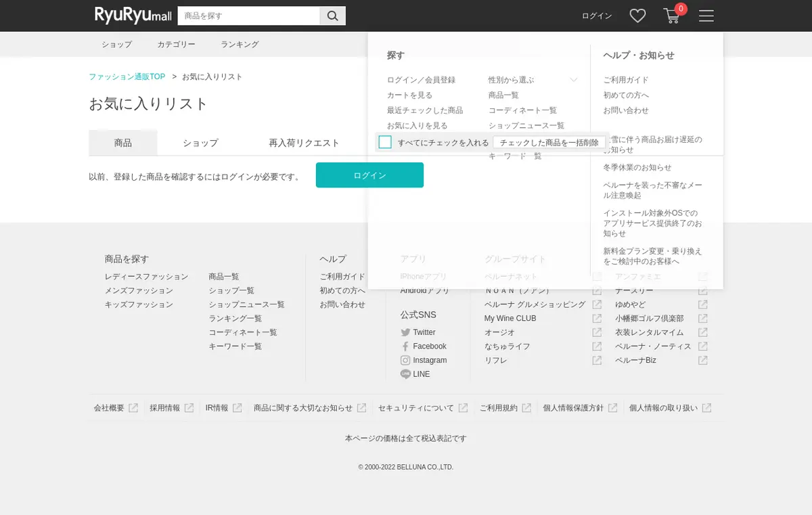Click inside the 商品を探す search field
Viewport: 812px width, 515px height.
(x=248, y=16)
